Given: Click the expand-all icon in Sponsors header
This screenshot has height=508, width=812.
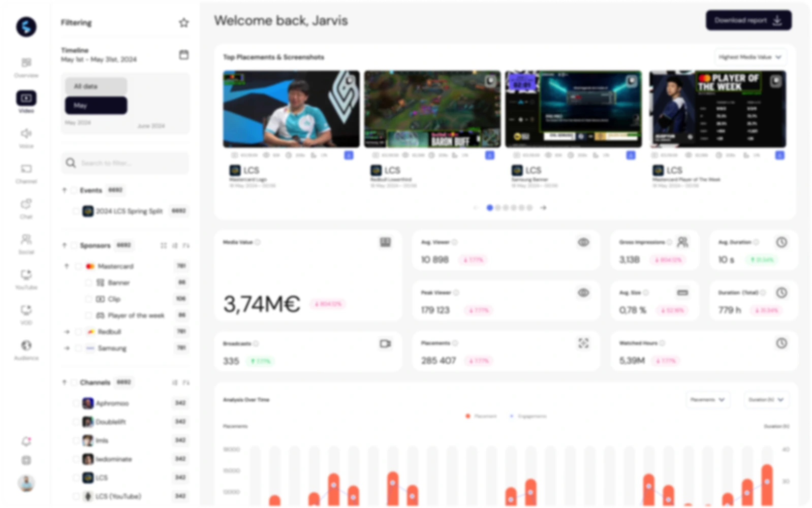Looking at the screenshot, I should pyautogui.click(x=164, y=245).
